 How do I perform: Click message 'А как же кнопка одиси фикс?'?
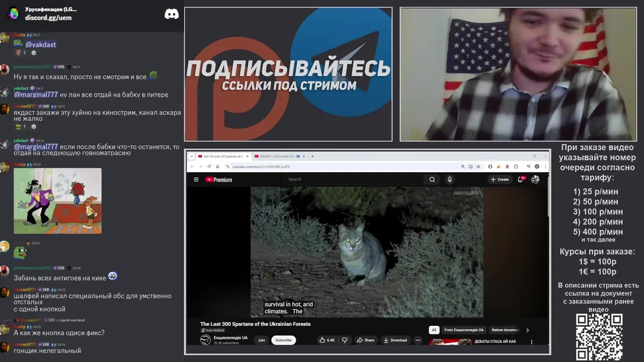coord(59,333)
